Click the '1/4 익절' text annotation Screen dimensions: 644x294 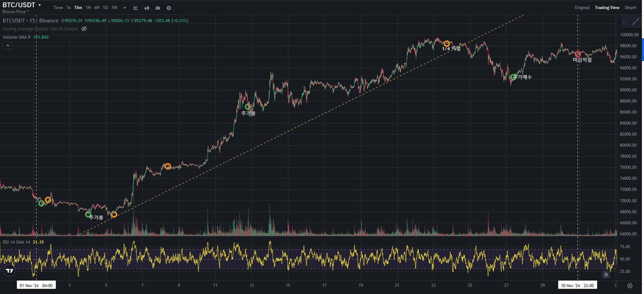click(x=451, y=49)
